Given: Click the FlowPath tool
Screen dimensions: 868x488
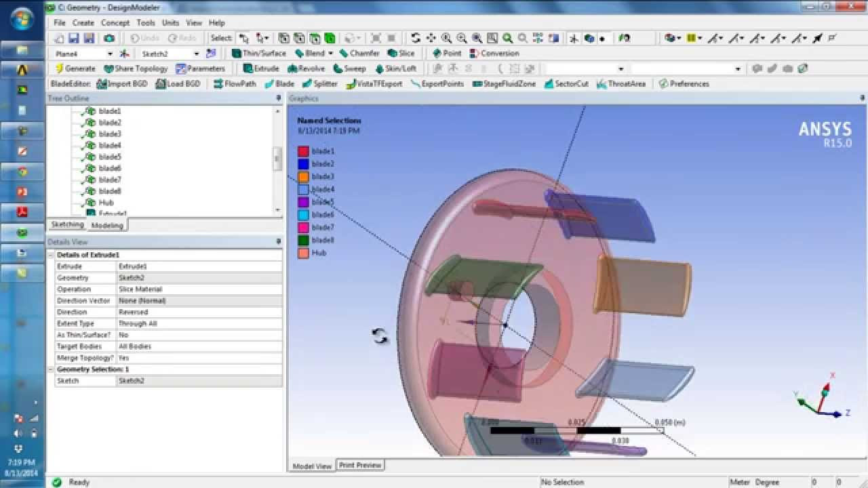Looking at the screenshot, I should 235,84.
